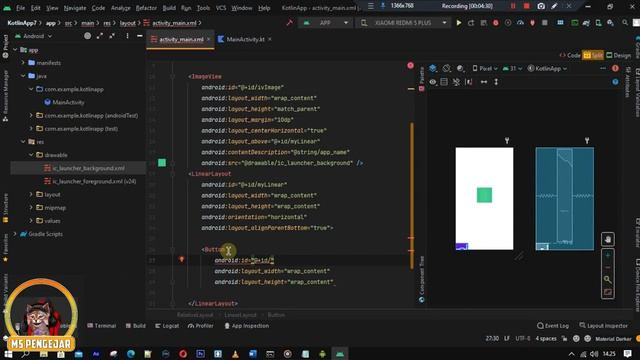Switch to Split view mode
640x360 pixels.
(593, 55)
